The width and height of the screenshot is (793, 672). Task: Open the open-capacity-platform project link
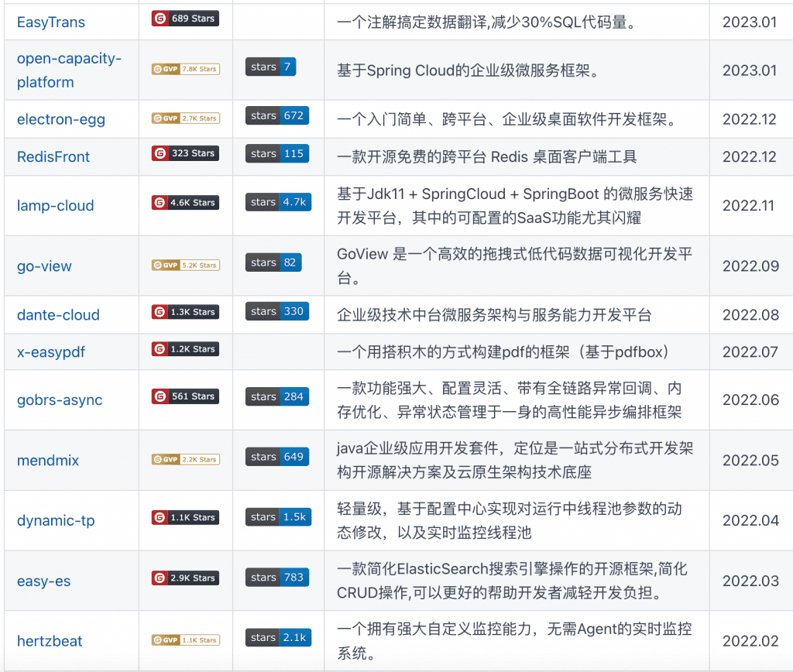(69, 70)
